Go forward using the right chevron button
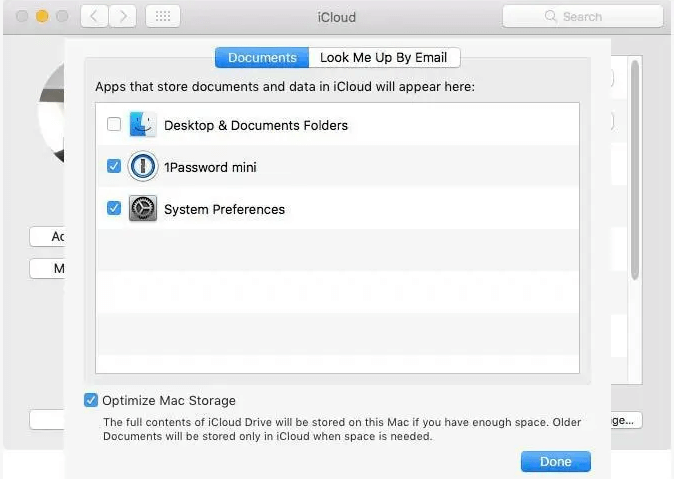The width and height of the screenshot is (674, 479). 123,17
